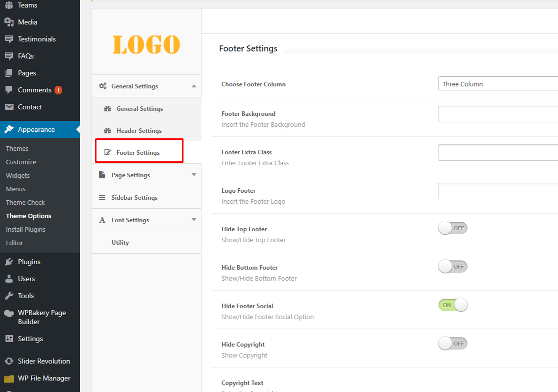This screenshot has width=558, height=392.
Task: Toggle the Hide Top Footer switch
Action: tap(452, 228)
